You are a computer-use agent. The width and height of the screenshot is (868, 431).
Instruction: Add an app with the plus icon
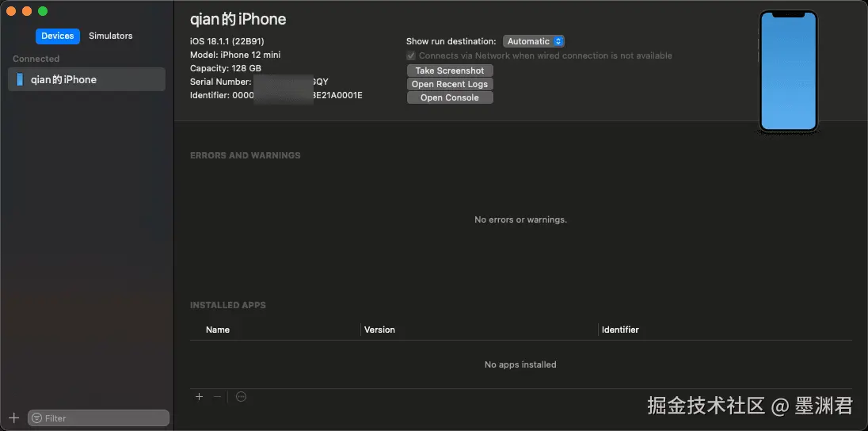click(200, 397)
